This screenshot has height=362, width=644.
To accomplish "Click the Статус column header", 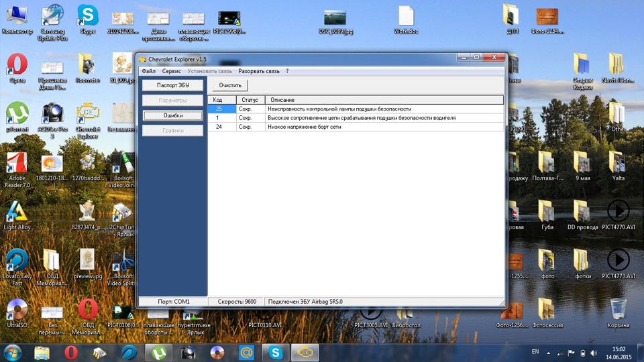I will coord(250,100).
